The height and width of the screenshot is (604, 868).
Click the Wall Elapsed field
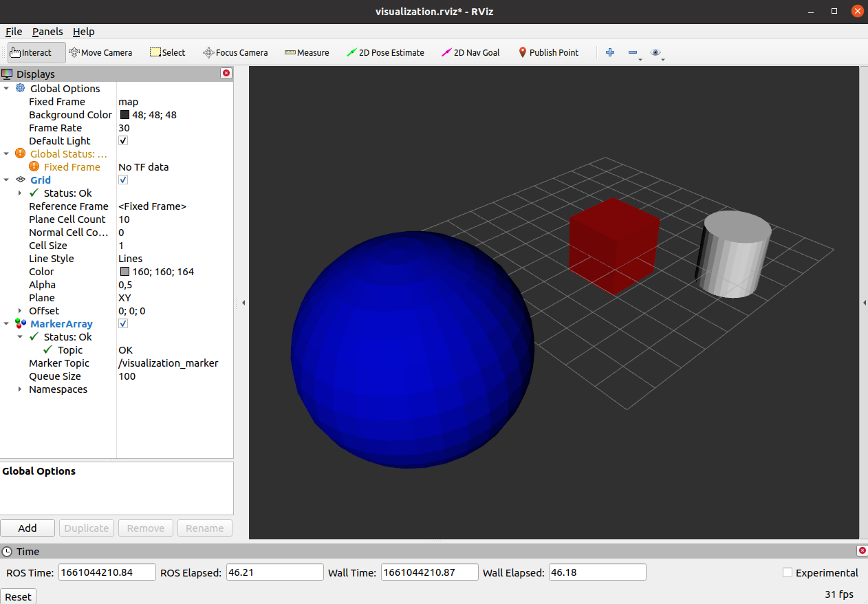click(598, 572)
